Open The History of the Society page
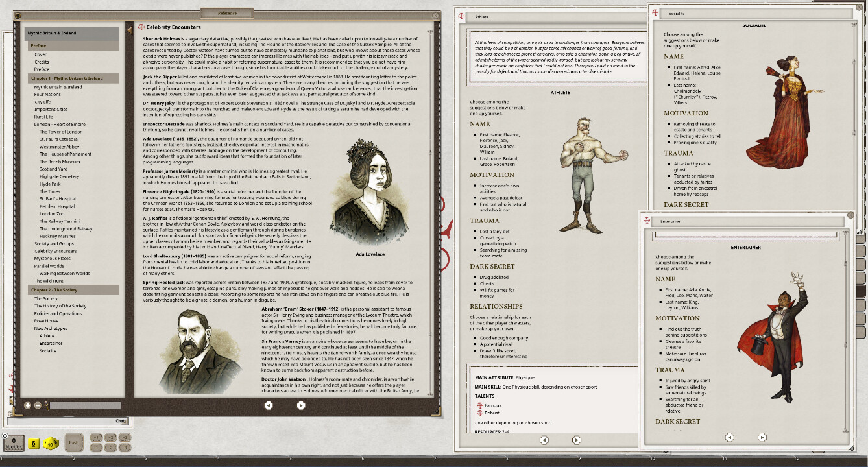Image resolution: width=868 pixels, height=467 pixels. 60,306
